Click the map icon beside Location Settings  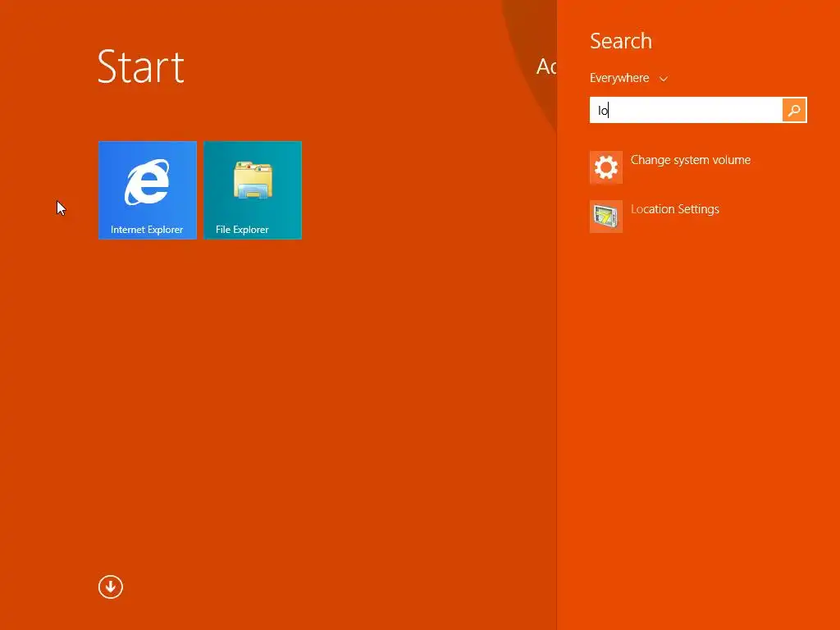point(606,217)
